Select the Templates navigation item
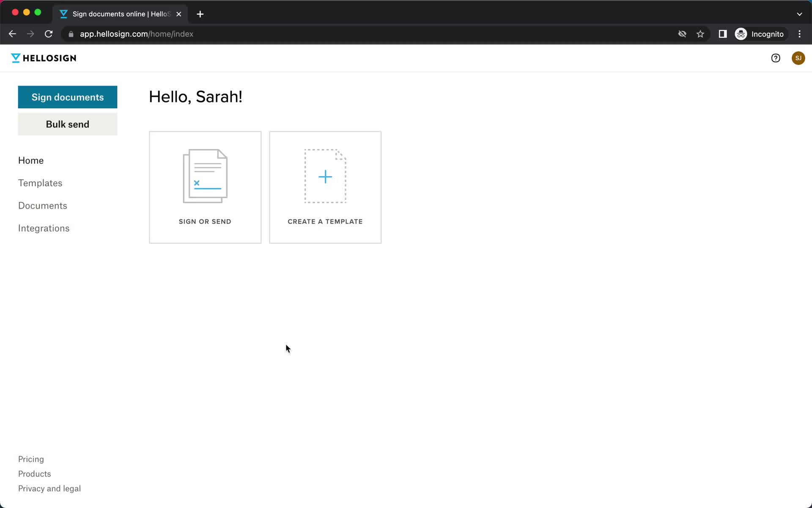The height and width of the screenshot is (508, 812). (40, 183)
